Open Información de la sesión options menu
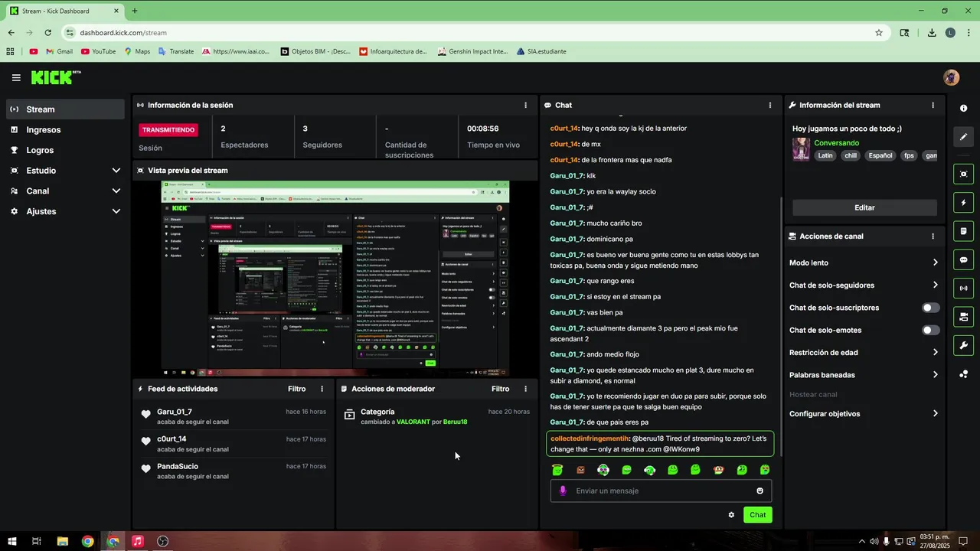Image resolution: width=980 pixels, height=551 pixels. pos(525,106)
